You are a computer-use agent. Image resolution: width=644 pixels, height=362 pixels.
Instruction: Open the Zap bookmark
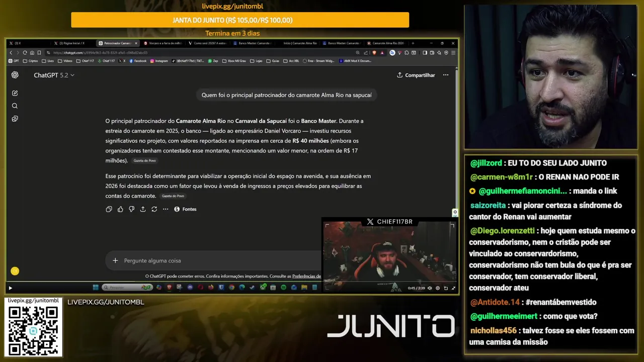(213, 61)
